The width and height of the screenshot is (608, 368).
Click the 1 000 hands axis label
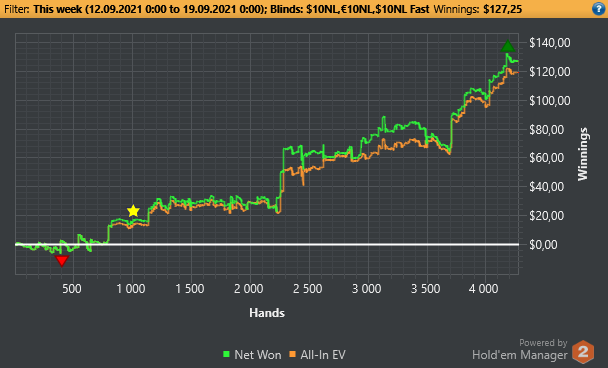(131, 289)
